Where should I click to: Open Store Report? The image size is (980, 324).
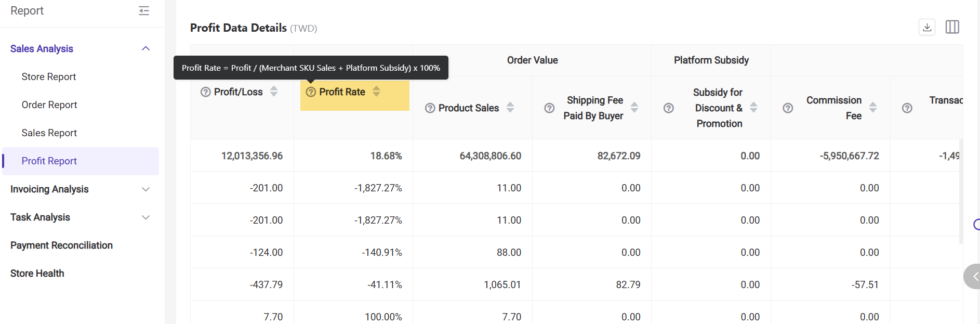click(x=49, y=77)
